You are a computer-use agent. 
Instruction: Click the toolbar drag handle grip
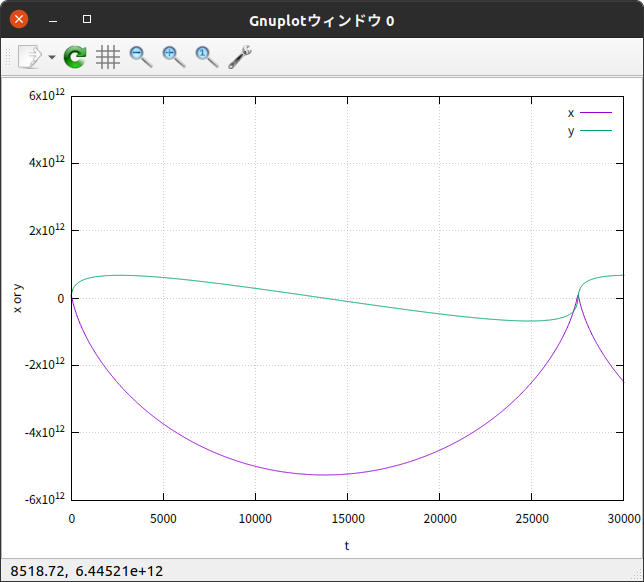[x=7, y=57]
